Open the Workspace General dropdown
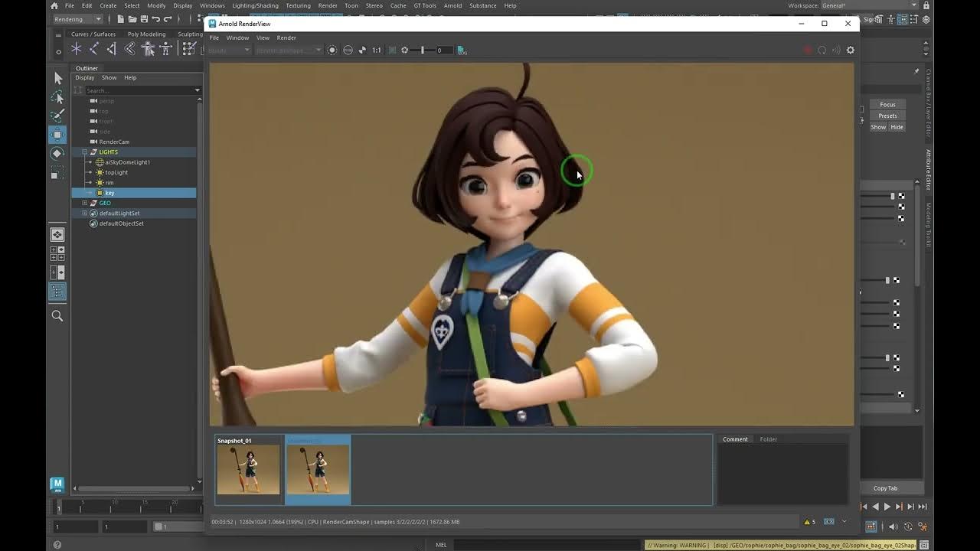 pos(871,5)
